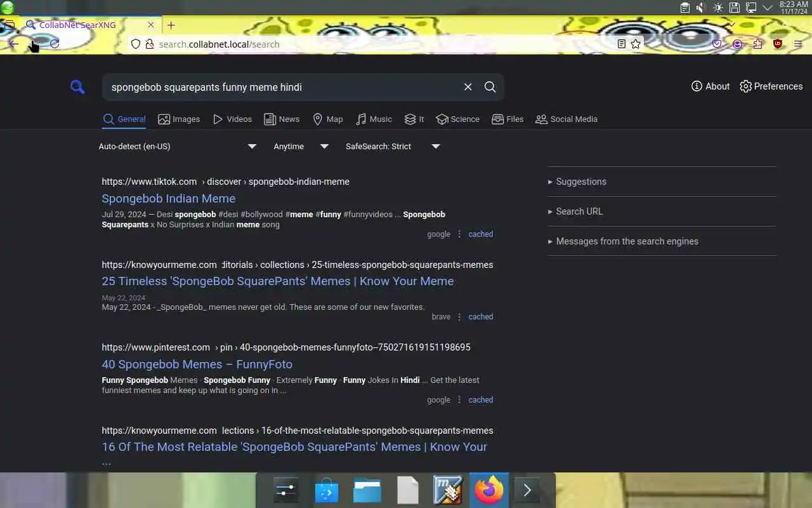Toggle reader view in address bar

pos(622,44)
